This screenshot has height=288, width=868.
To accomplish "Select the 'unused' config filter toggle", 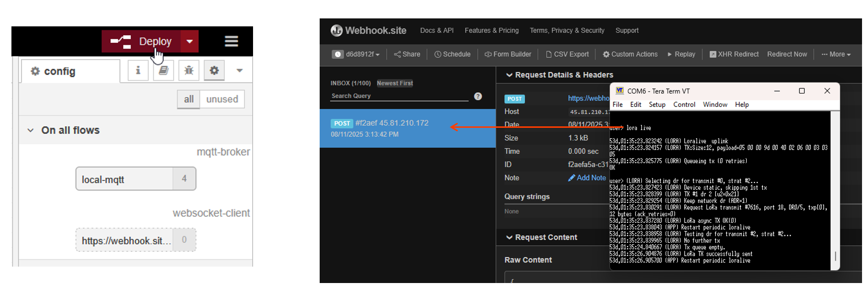I will [222, 99].
